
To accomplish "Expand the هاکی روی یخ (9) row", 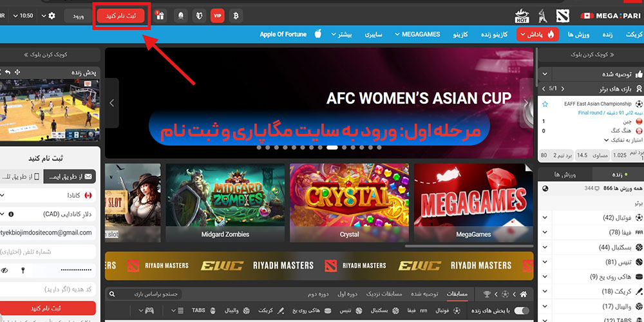I will tap(545, 277).
